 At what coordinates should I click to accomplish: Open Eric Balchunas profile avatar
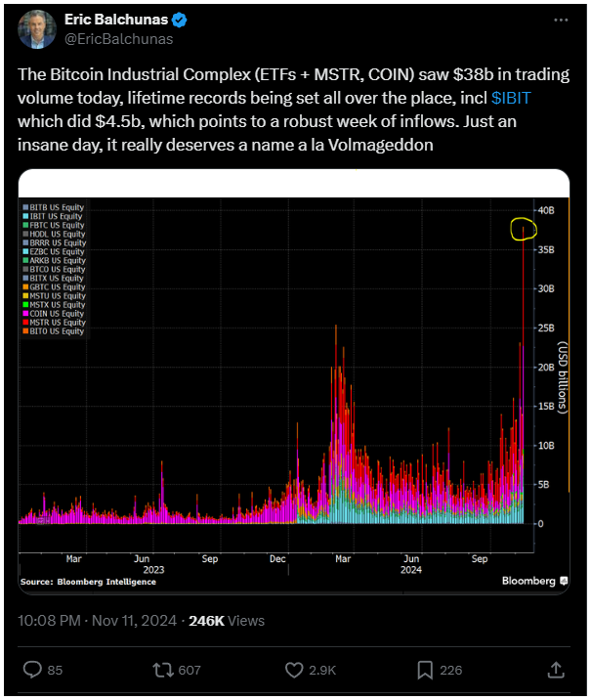[x=37, y=29]
